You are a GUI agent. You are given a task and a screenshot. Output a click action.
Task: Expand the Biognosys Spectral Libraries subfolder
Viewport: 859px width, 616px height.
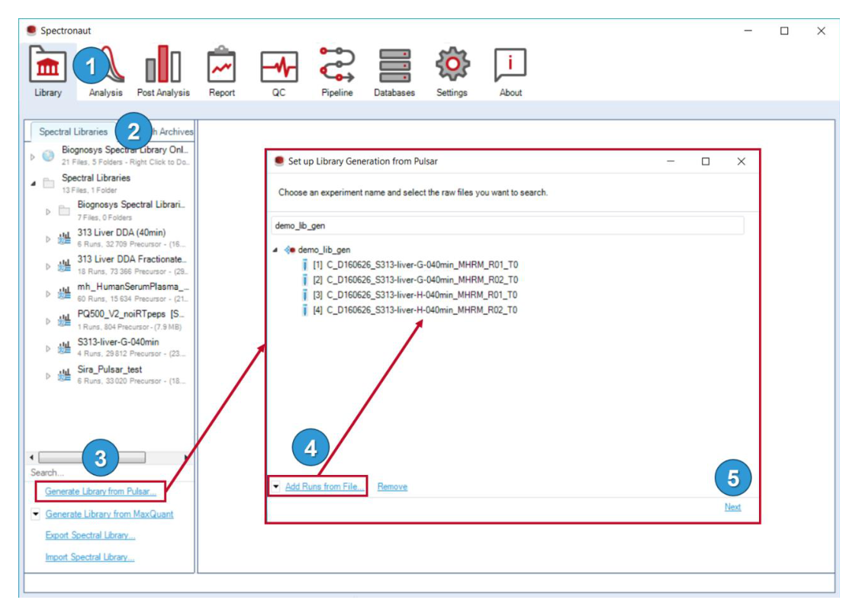coord(48,212)
